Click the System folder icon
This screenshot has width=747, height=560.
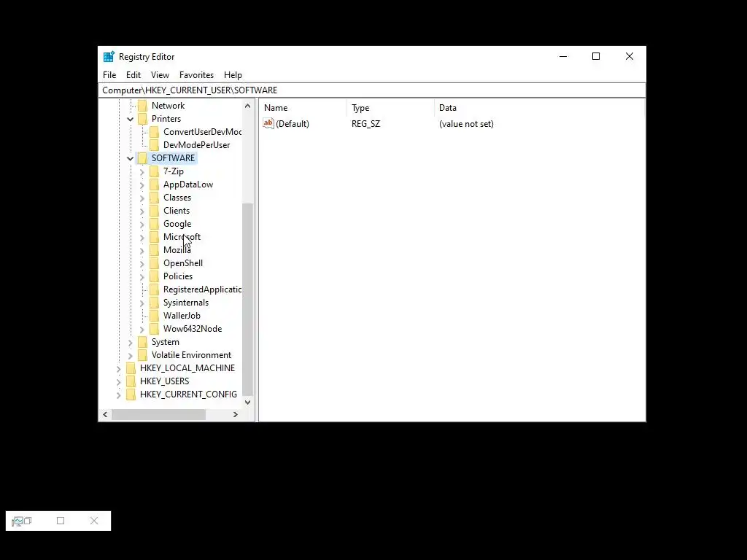click(142, 342)
